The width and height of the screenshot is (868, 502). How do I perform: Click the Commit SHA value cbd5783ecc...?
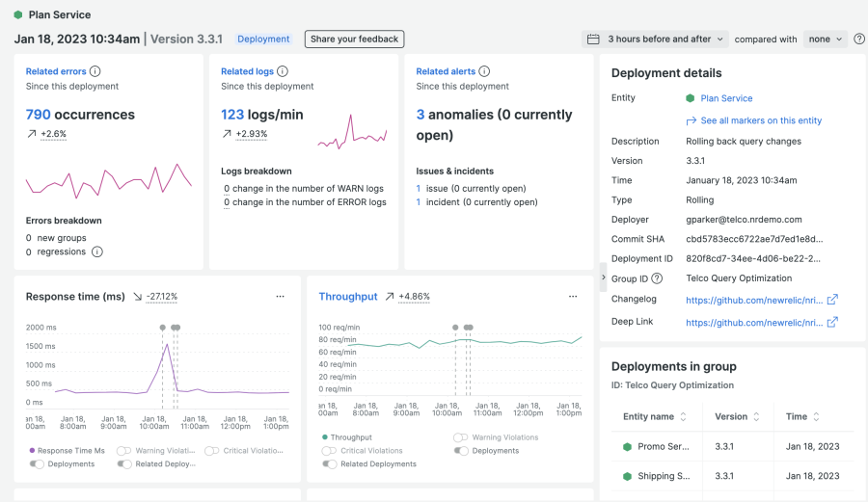point(754,239)
